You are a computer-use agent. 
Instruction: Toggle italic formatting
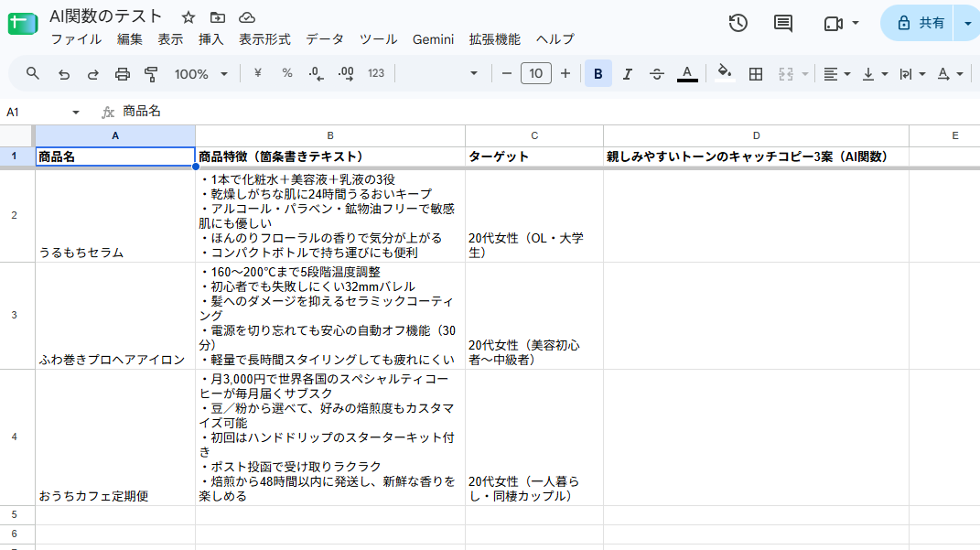pos(627,74)
